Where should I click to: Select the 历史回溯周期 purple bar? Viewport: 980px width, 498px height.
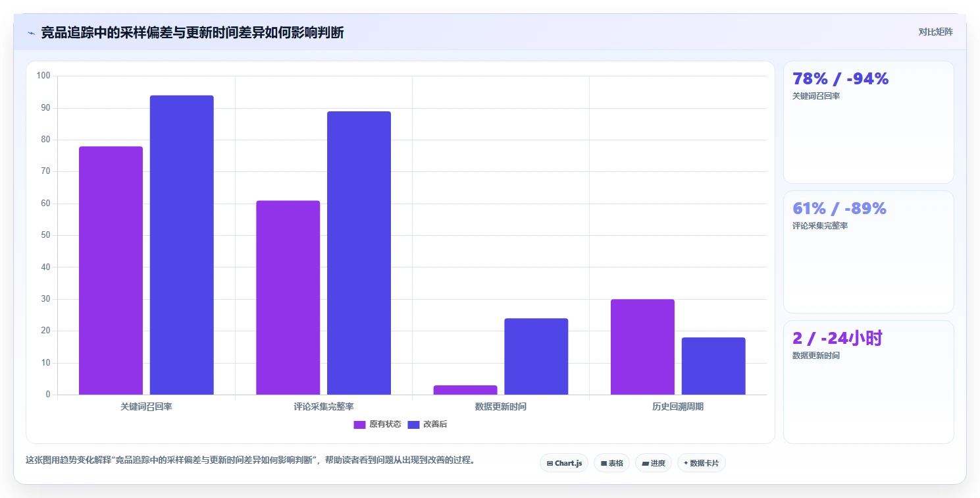tap(642, 347)
